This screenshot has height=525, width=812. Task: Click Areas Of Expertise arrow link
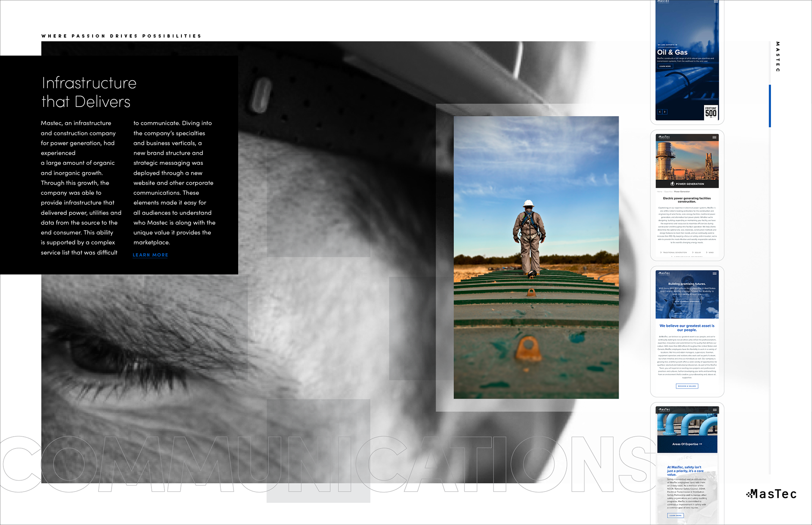pyautogui.click(x=687, y=444)
